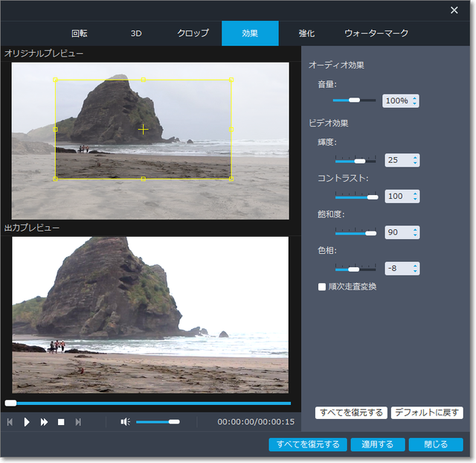Click the 適用する button
This screenshot has height=463, width=476.
378,444
